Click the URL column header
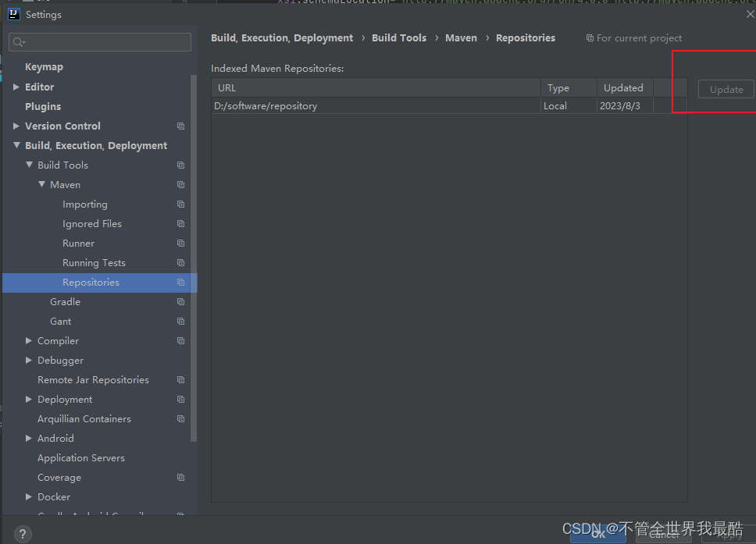The image size is (756, 544). coord(376,87)
